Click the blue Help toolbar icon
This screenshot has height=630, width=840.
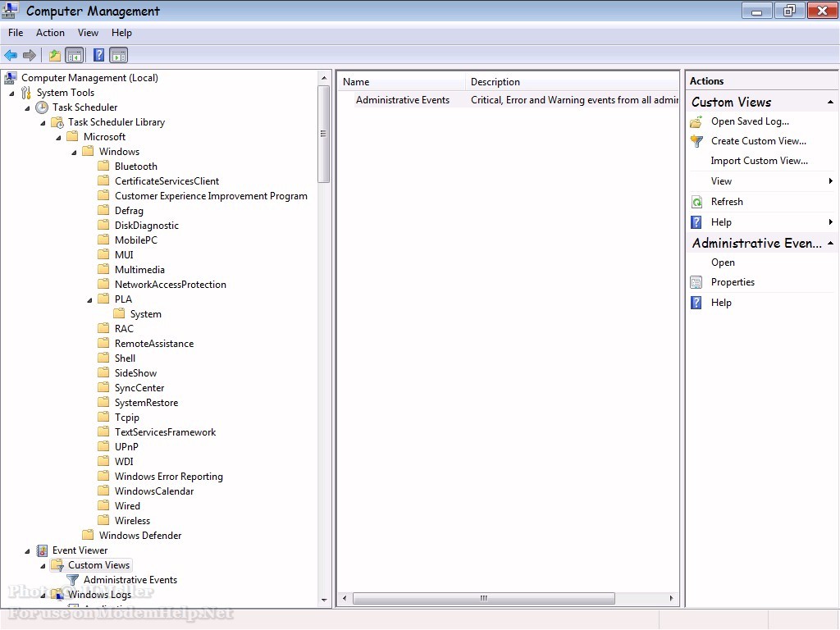99,55
